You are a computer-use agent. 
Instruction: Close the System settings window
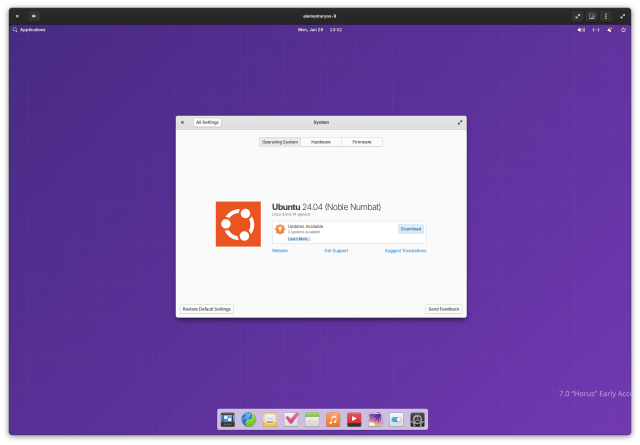pyautogui.click(x=182, y=122)
